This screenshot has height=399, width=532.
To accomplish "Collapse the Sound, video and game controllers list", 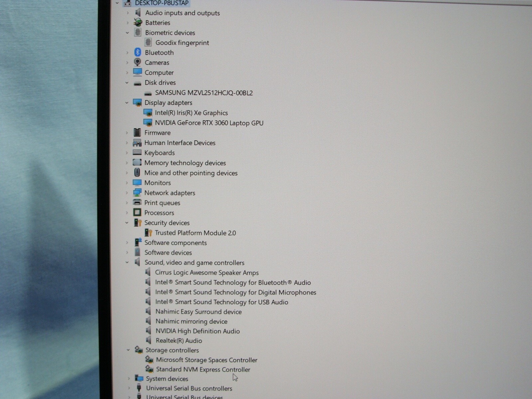I will click(128, 262).
